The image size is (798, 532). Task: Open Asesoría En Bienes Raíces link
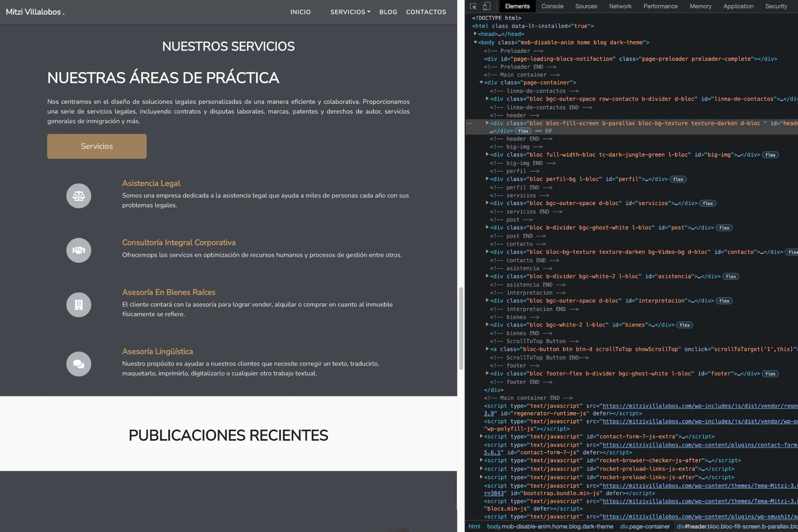(x=169, y=292)
